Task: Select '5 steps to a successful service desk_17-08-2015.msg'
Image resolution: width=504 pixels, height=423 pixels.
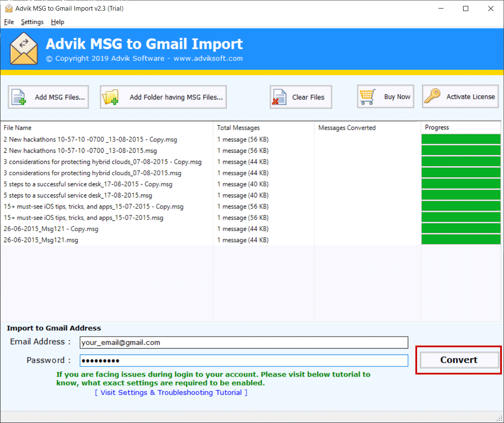Action: (78, 195)
